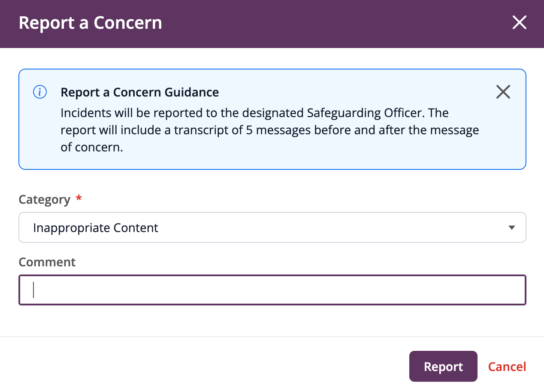
Task: Click the Category dropdown arrow caret
Action: pyautogui.click(x=511, y=228)
